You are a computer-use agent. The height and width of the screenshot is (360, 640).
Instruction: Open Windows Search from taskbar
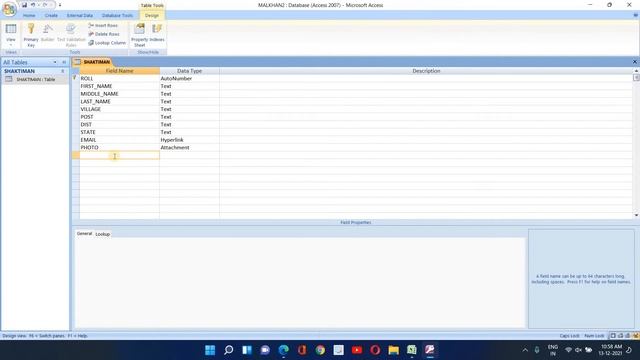pyautogui.click(x=229, y=350)
